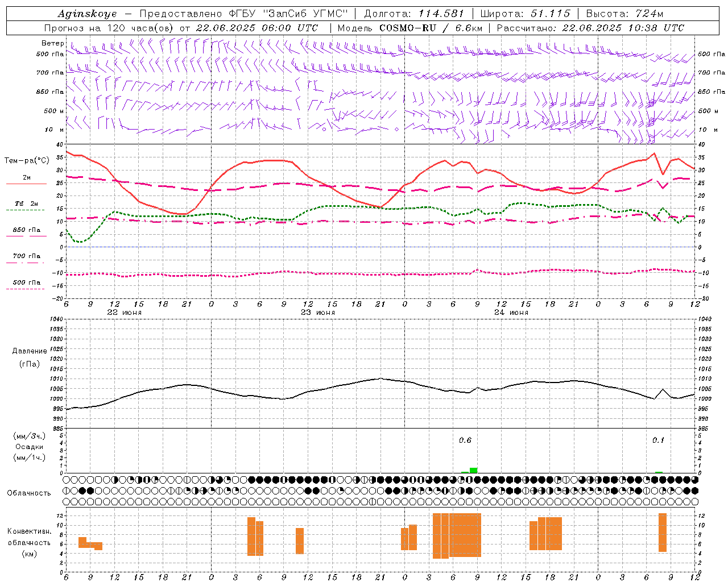
Task: Click the 'Тем-ра(°C)' temperature label
Action: [27, 161]
